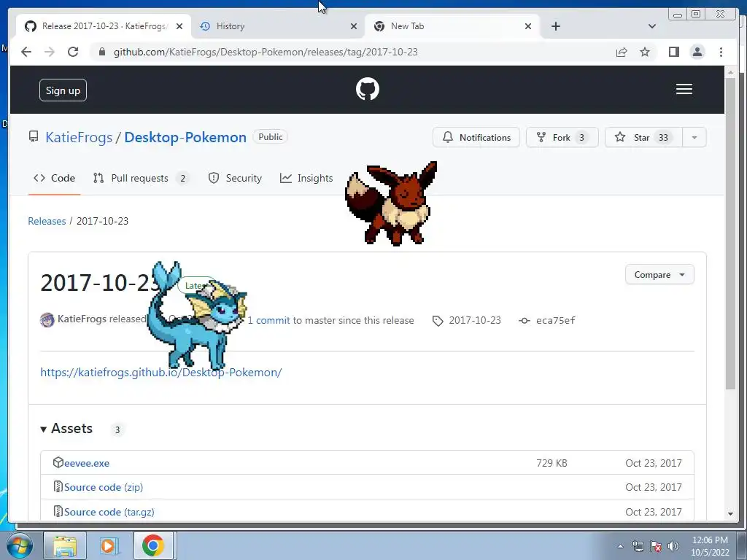The height and width of the screenshot is (560, 747).
Task: Switch to the History tab
Action: (278, 26)
